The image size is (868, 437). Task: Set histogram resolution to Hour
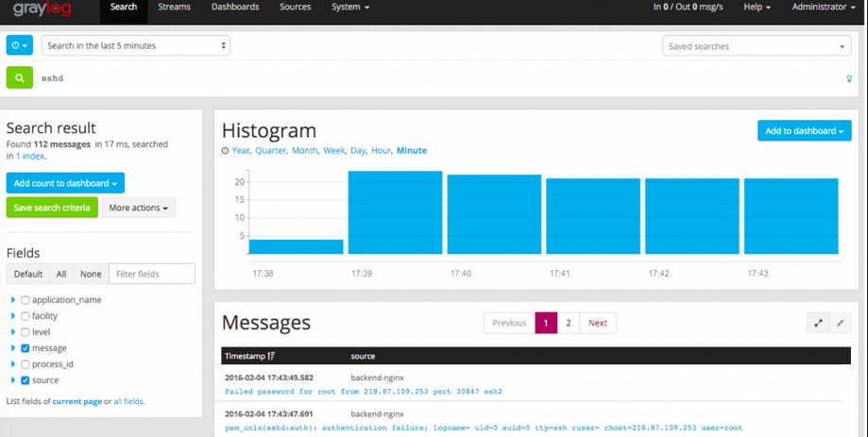[x=381, y=150]
